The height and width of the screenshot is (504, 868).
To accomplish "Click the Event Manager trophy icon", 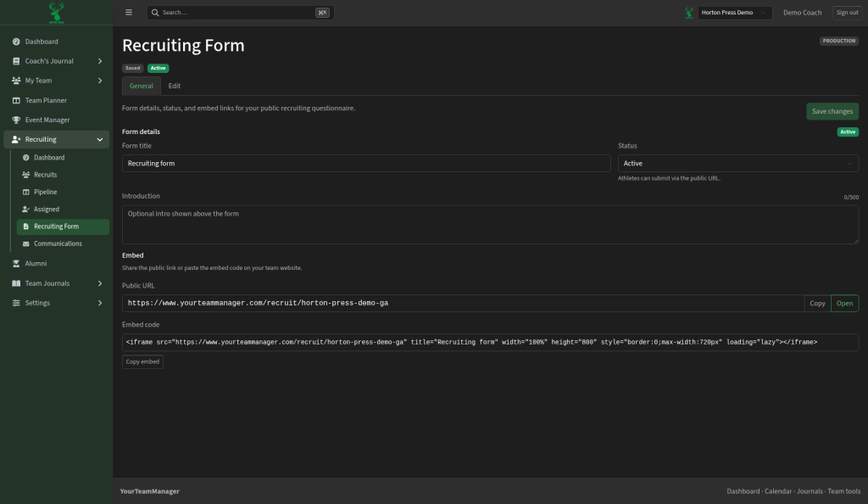I will 16,120.
